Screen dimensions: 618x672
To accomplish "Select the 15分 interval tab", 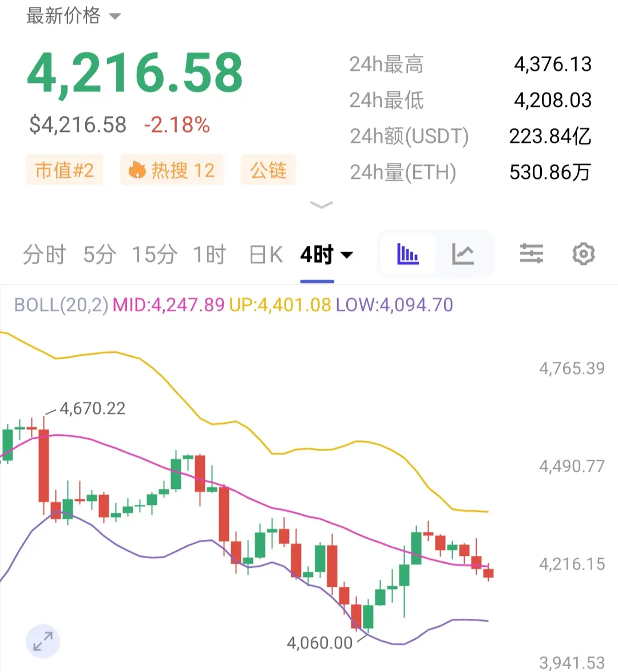I will click(x=154, y=255).
